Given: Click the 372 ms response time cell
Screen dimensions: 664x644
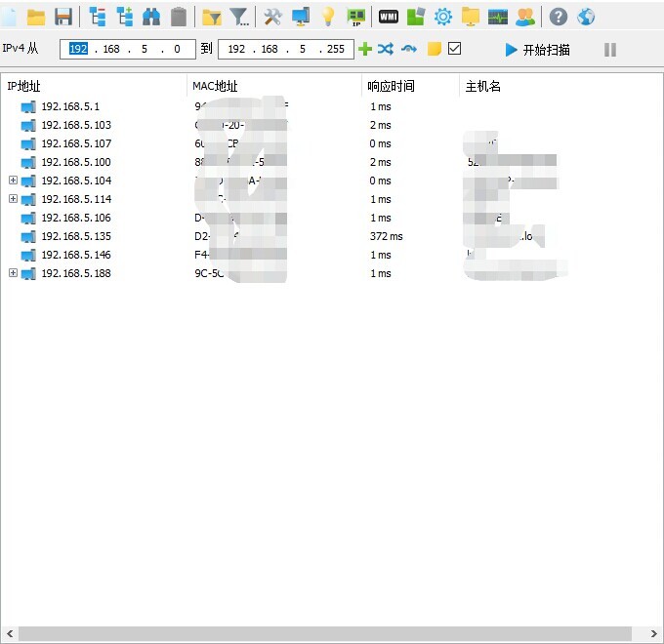Looking at the screenshot, I should pyautogui.click(x=386, y=236).
